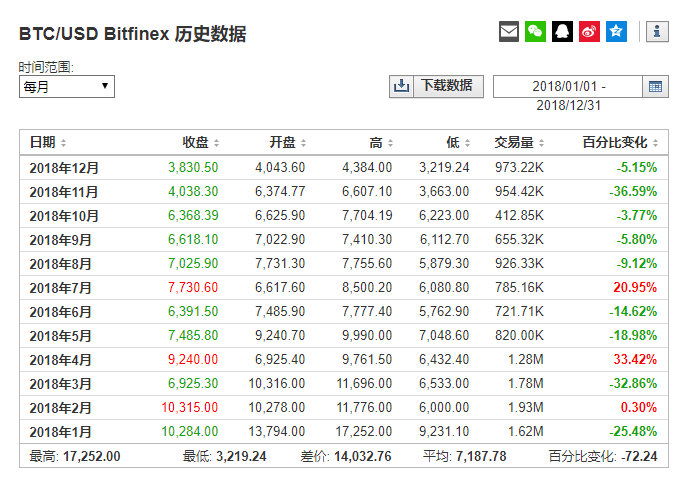Select the 2018年5月 date cell
The width and height of the screenshot is (681, 487).
(x=60, y=336)
